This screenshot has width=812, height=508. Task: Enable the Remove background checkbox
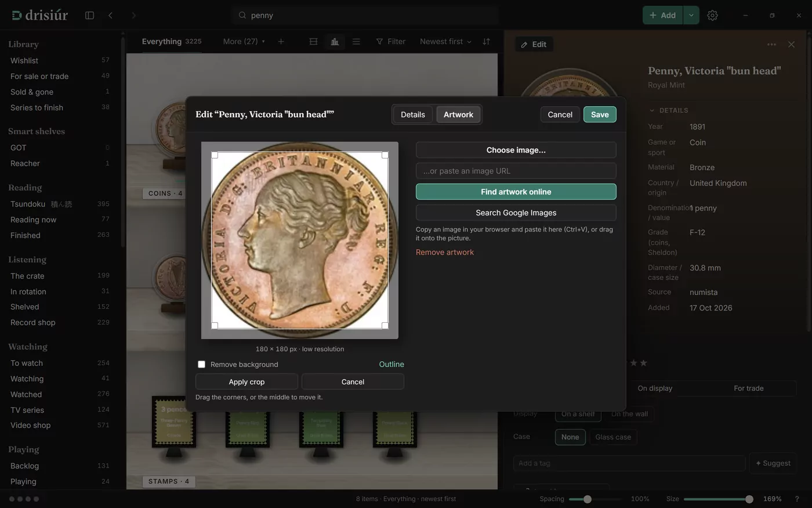click(201, 364)
